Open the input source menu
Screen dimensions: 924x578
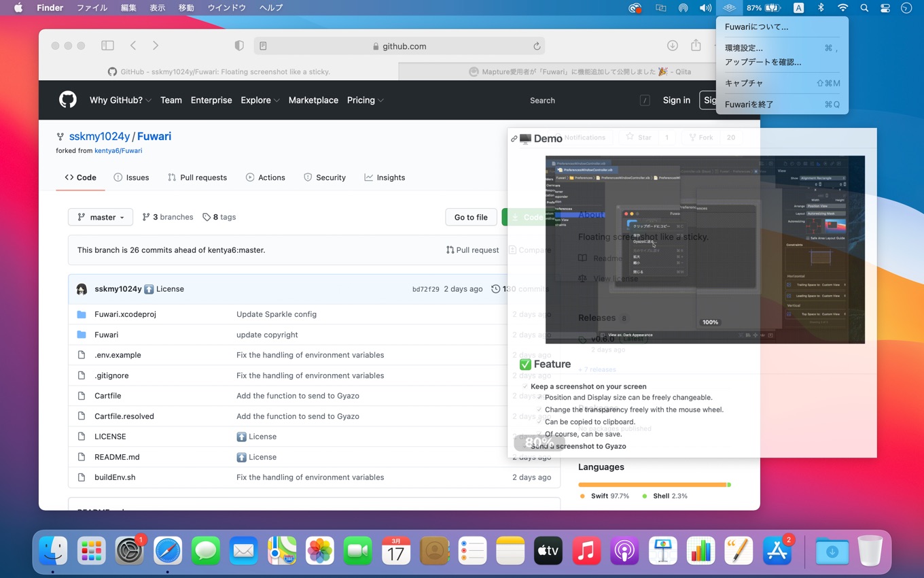click(x=798, y=8)
